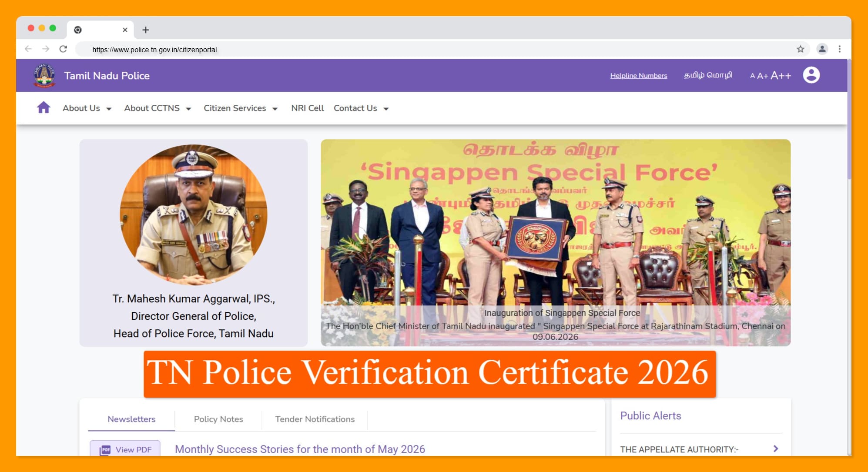This screenshot has height=472, width=868.
Task: Switch the site language to Tamil
Action: click(708, 75)
